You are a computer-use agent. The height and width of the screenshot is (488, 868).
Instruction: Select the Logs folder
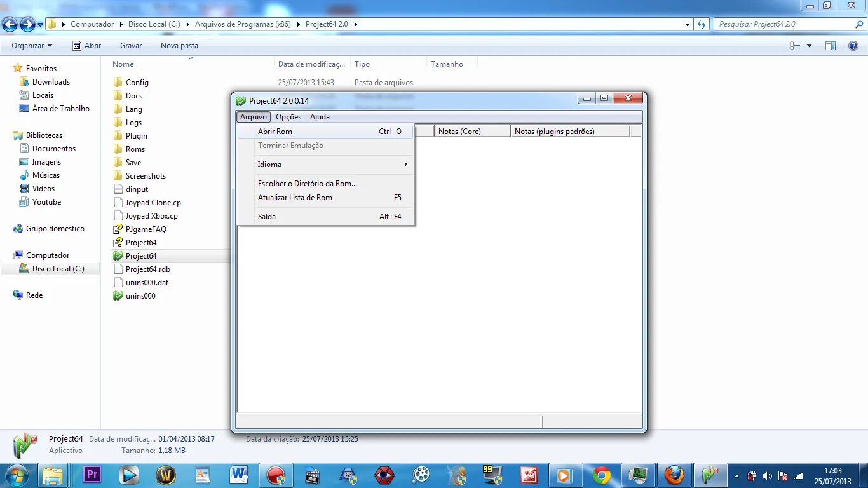coord(128,123)
